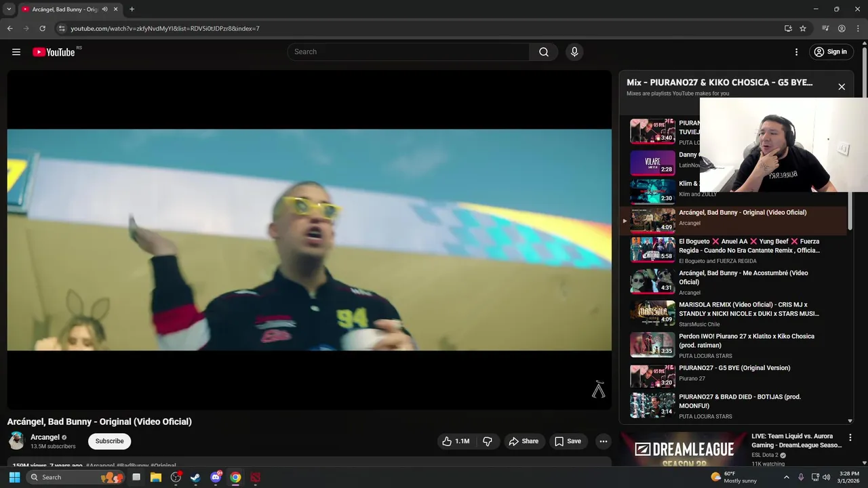Click the search magnifier button
Screen dimensions: 868x488
point(544,52)
